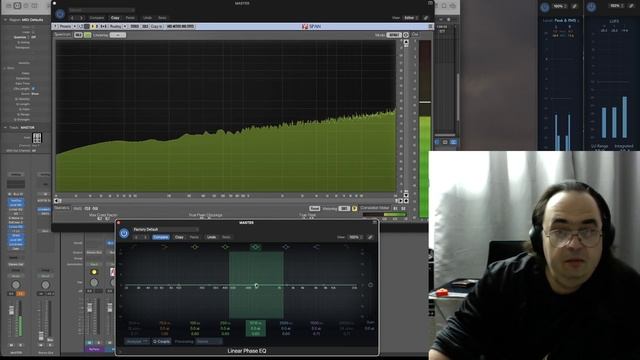
Task: Click the highlighted band parameter column in EQ
Action: tap(256, 328)
